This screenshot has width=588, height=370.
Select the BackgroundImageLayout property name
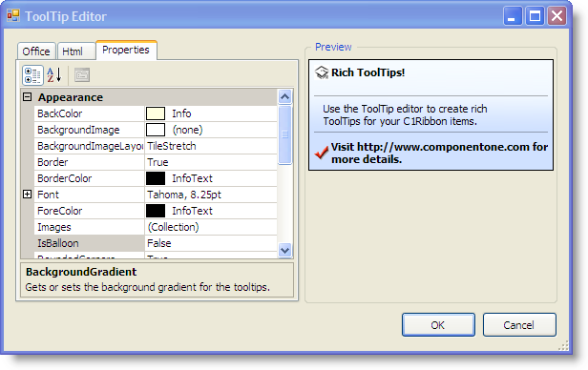pos(90,146)
